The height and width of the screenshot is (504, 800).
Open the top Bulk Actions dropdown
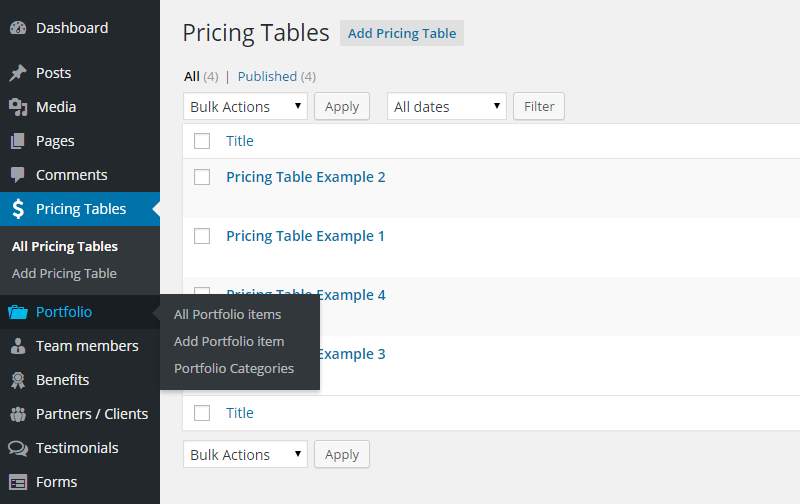pos(245,106)
